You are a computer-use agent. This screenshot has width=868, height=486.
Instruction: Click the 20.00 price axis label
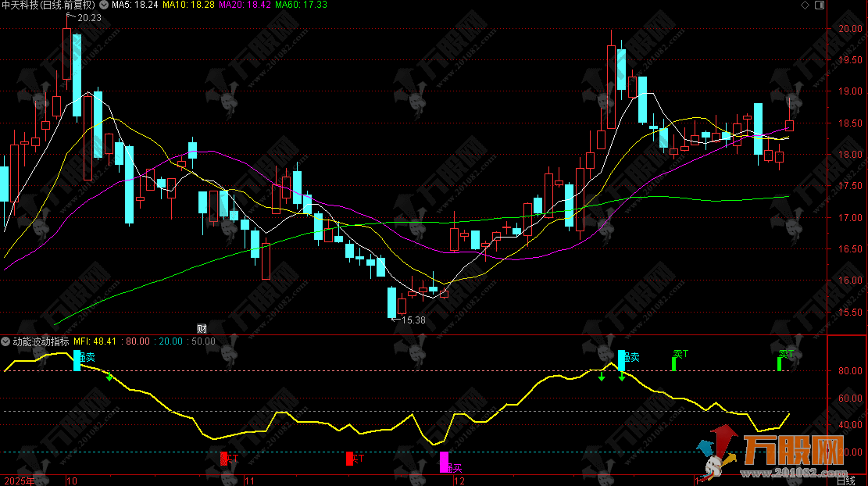pos(850,29)
